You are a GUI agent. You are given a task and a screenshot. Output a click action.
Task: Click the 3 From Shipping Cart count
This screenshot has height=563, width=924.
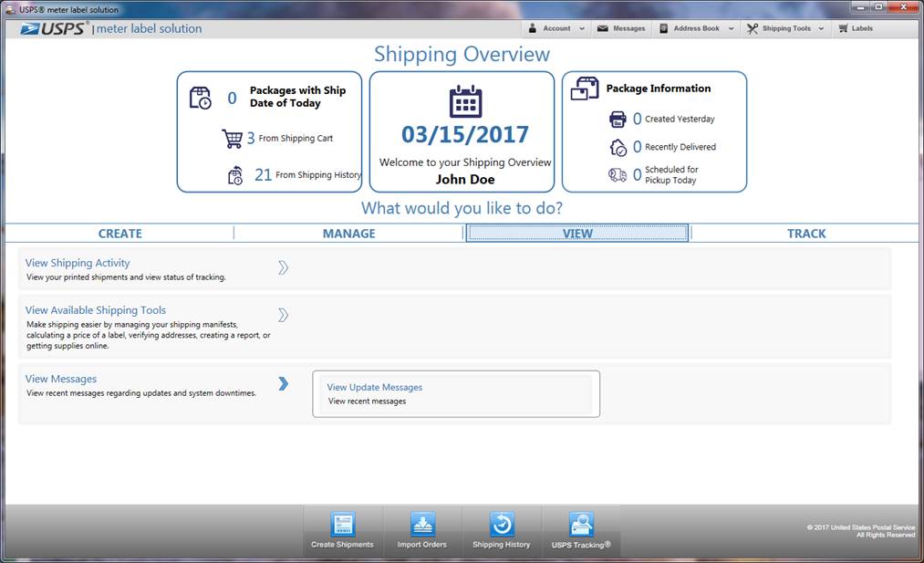pyautogui.click(x=251, y=138)
